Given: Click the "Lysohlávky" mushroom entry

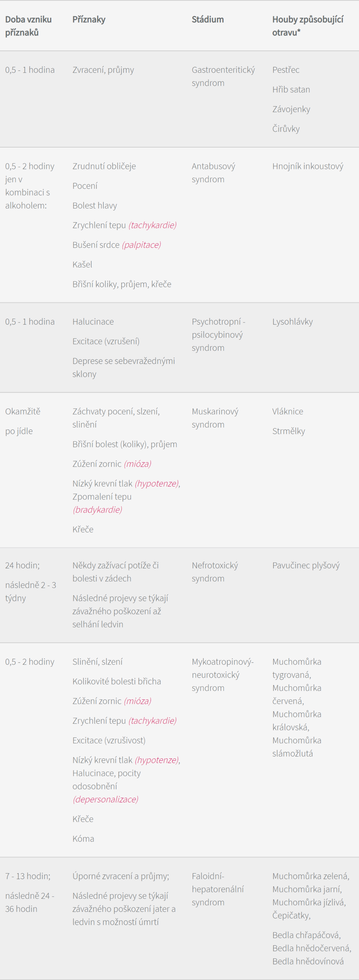Looking at the screenshot, I should [292, 322].
